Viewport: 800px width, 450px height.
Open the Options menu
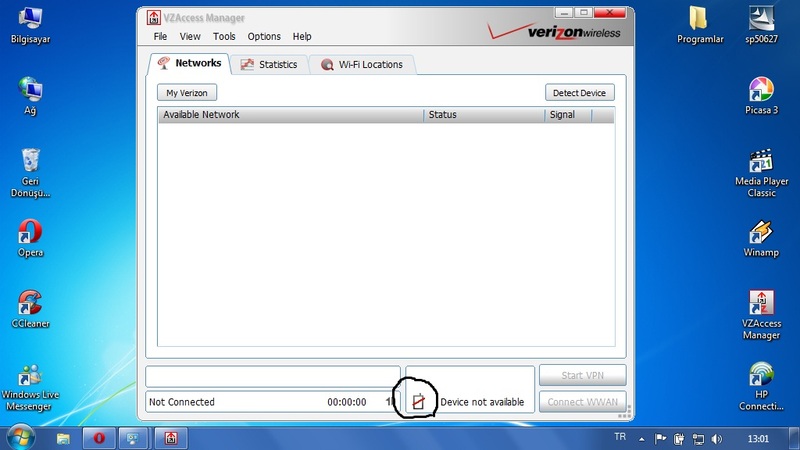(264, 36)
